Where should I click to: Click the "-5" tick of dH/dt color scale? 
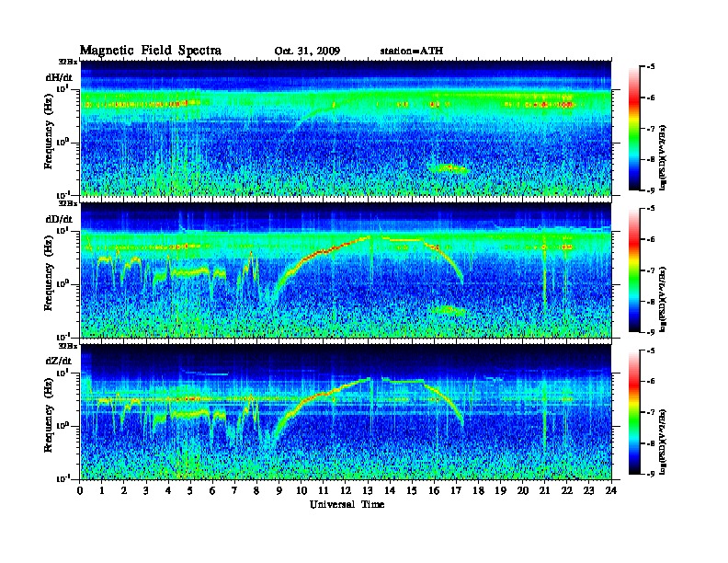coord(651,67)
